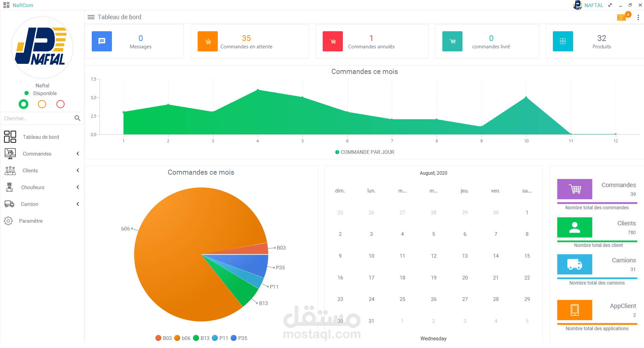Click the blue Camions truck tile icon

click(575, 264)
